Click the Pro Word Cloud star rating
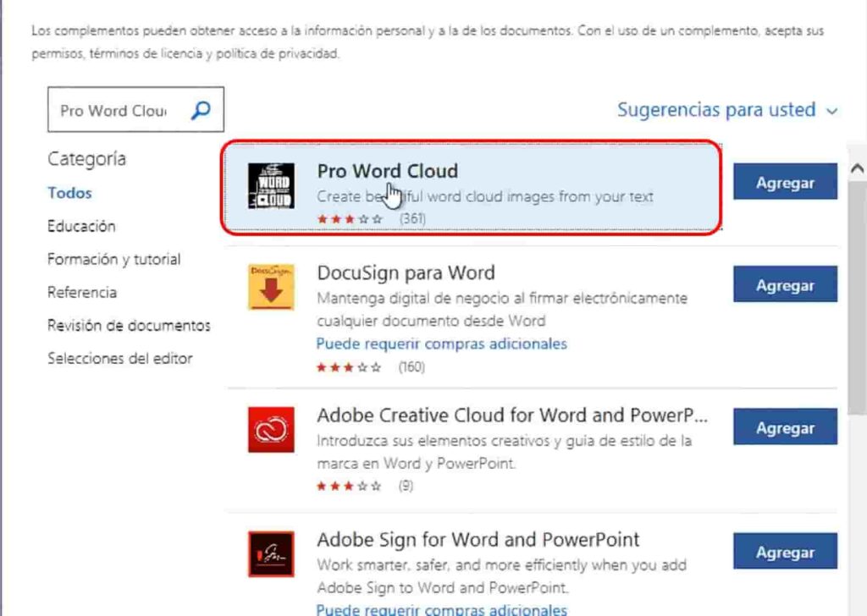The image size is (867, 616). pyautogui.click(x=350, y=219)
